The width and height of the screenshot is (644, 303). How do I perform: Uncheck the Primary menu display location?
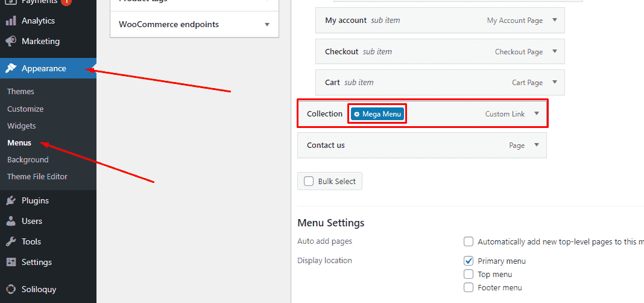[x=469, y=261]
